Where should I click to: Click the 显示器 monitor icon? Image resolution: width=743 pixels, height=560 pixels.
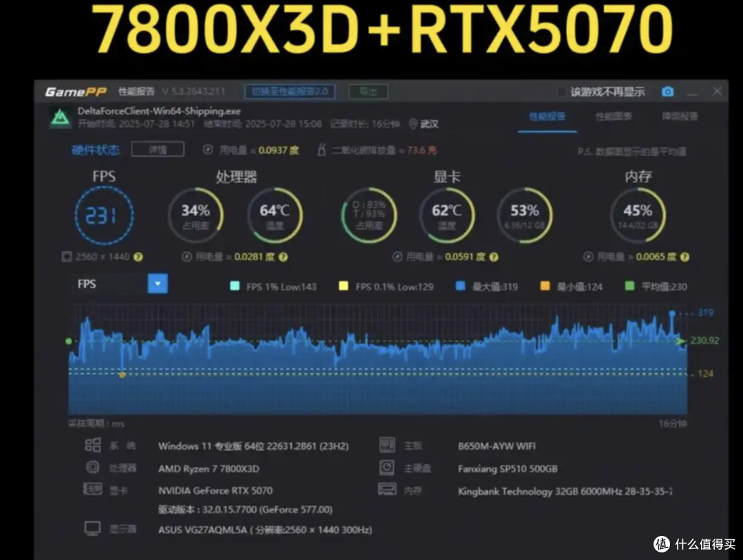tap(92, 528)
